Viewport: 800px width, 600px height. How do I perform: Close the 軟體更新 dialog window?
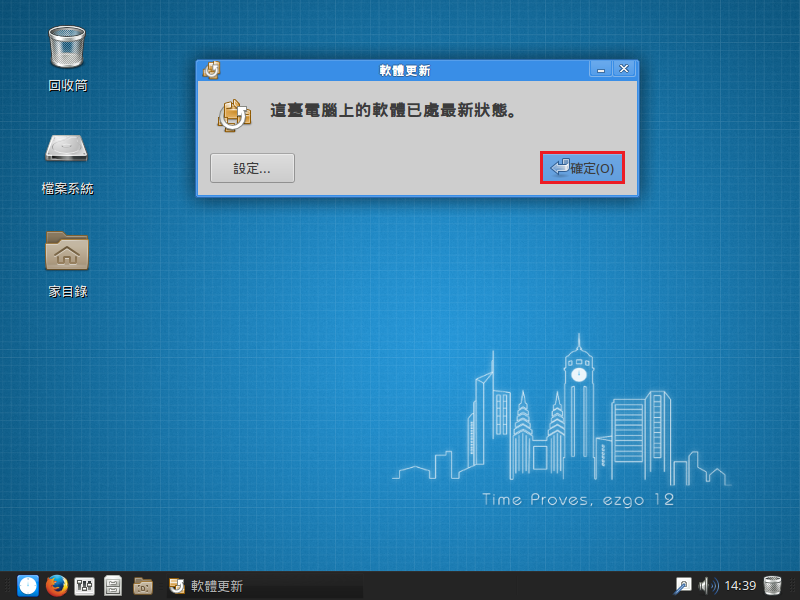[x=624, y=69]
